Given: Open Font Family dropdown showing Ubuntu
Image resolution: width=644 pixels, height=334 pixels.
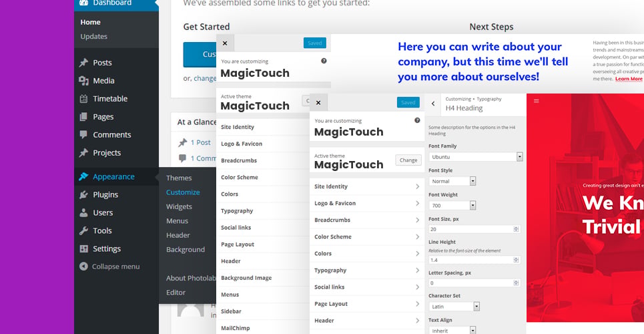Looking at the screenshot, I should [x=476, y=157].
